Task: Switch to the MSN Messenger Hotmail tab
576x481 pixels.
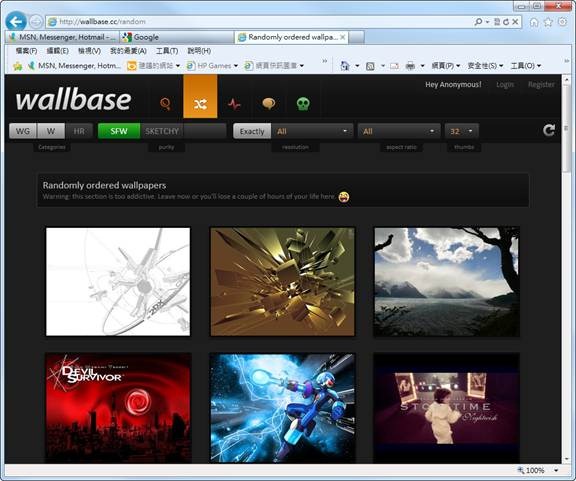Action: pos(62,37)
